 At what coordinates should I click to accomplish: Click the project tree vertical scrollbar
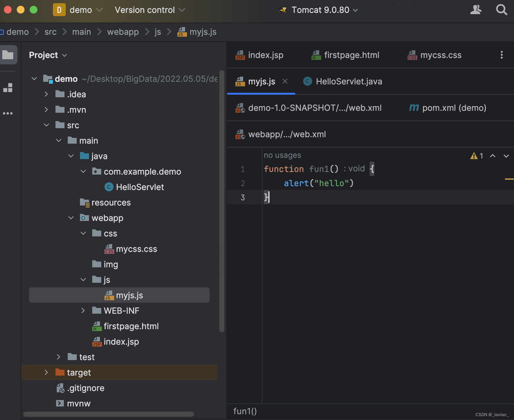tap(222, 201)
